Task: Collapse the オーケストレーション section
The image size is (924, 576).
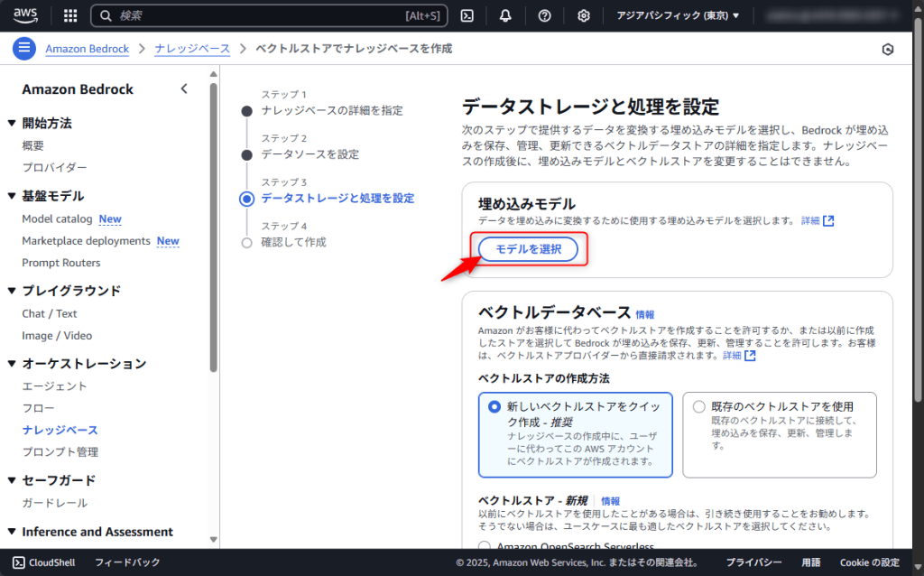Action: pos(11,364)
